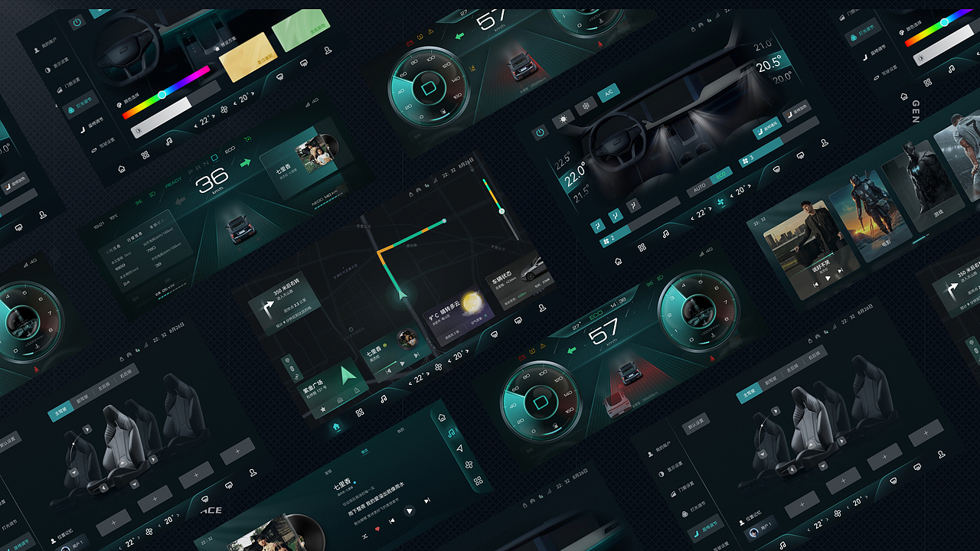Image resolution: width=980 pixels, height=551 pixels.
Task: Enable the snowflake cooling mode on climate screen
Action: (x=586, y=105)
